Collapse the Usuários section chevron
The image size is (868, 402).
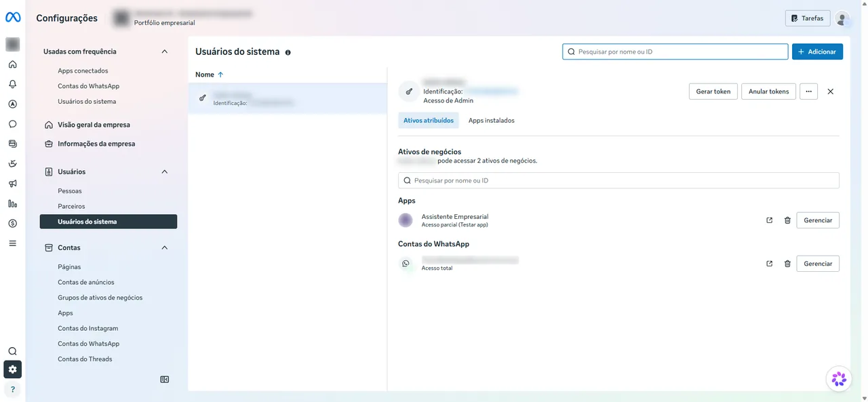[164, 172]
